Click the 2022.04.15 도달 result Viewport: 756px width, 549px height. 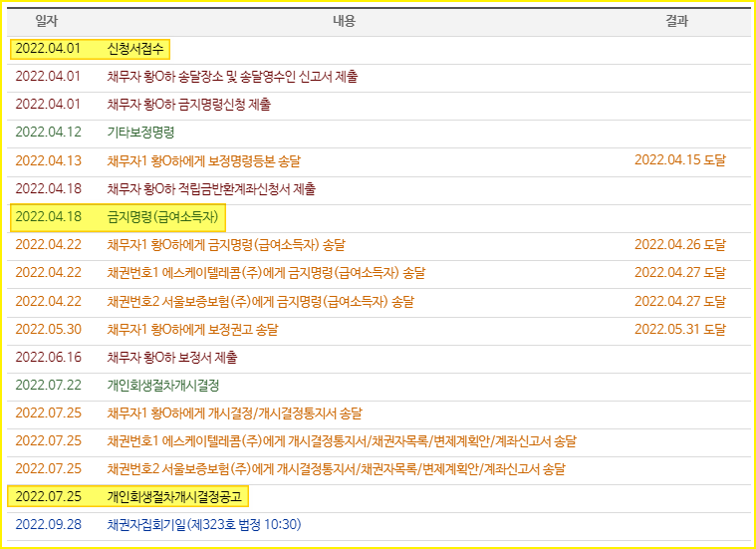pos(680,159)
